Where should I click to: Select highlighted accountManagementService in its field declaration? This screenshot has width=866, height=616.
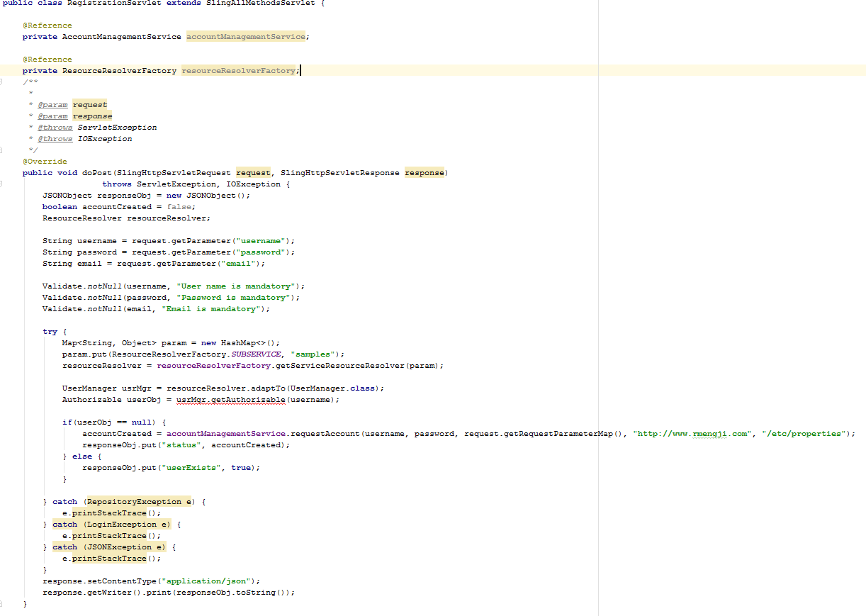pos(246,37)
